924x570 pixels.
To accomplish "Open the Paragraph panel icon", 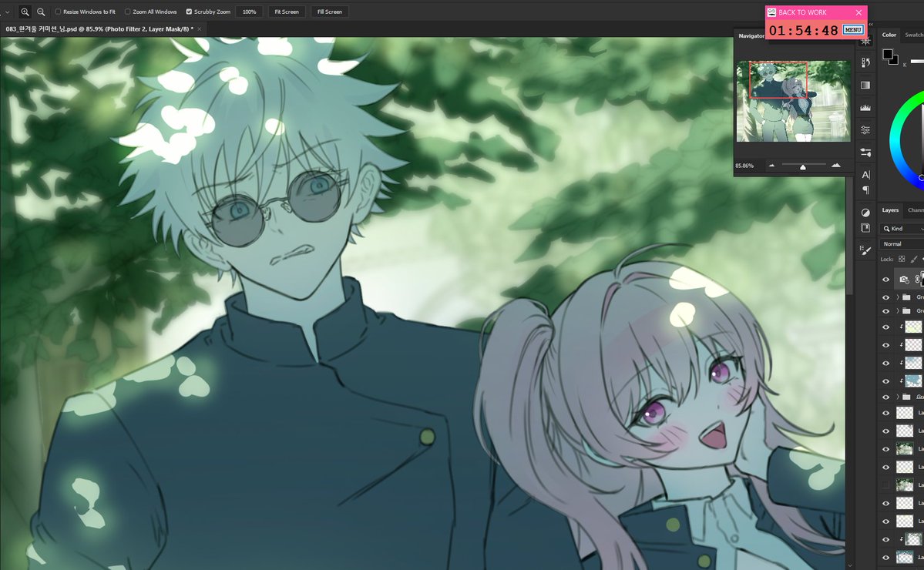I will point(865,189).
